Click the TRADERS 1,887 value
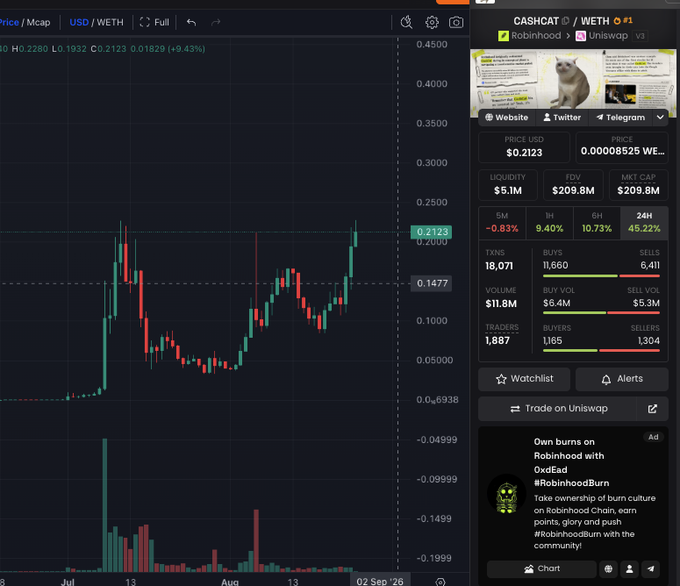This screenshot has width=680, height=586. [497, 340]
